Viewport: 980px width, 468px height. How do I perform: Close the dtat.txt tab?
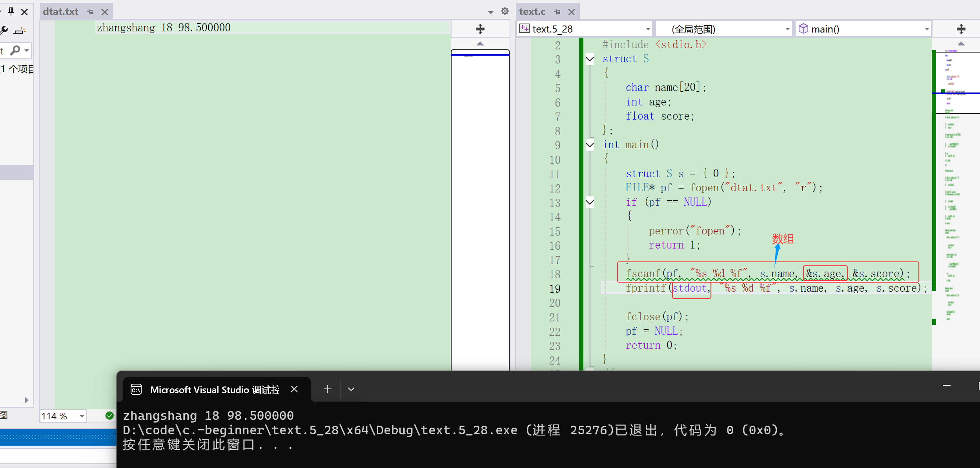pyautogui.click(x=104, y=12)
